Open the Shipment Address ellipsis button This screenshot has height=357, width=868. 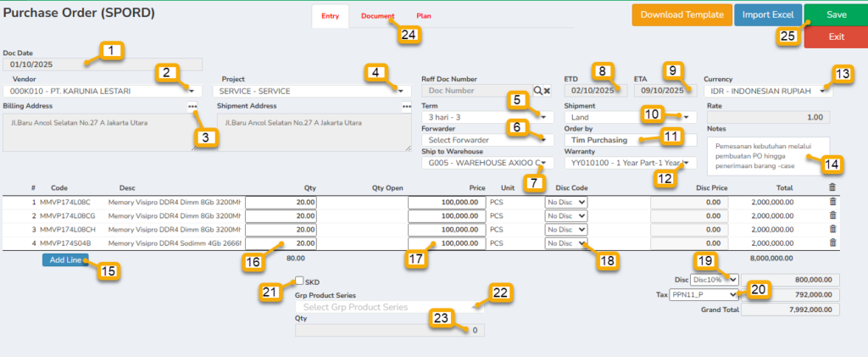click(x=406, y=107)
